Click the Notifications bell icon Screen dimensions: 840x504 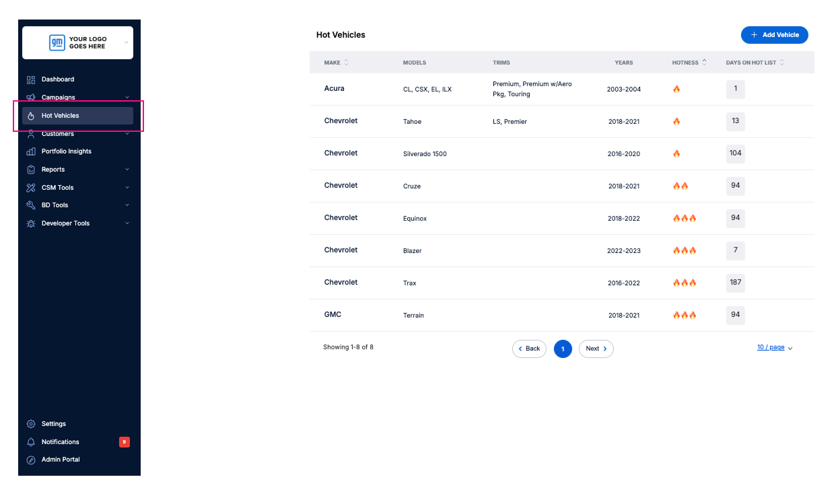(31, 442)
